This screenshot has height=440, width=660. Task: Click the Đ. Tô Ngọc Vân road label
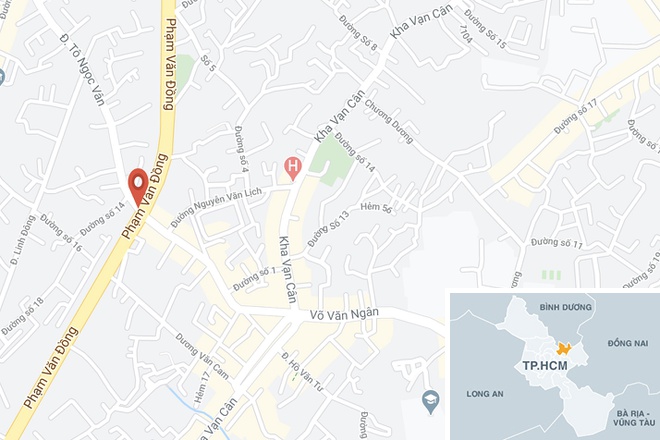click(x=82, y=69)
